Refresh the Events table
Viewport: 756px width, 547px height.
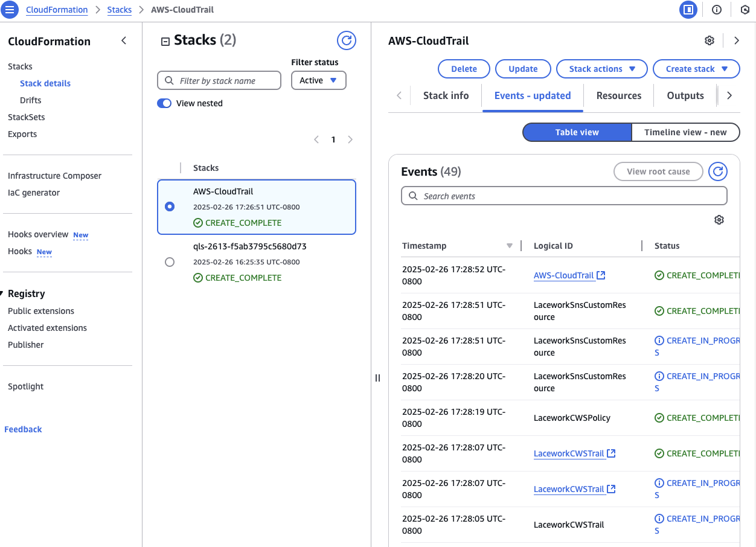(718, 171)
